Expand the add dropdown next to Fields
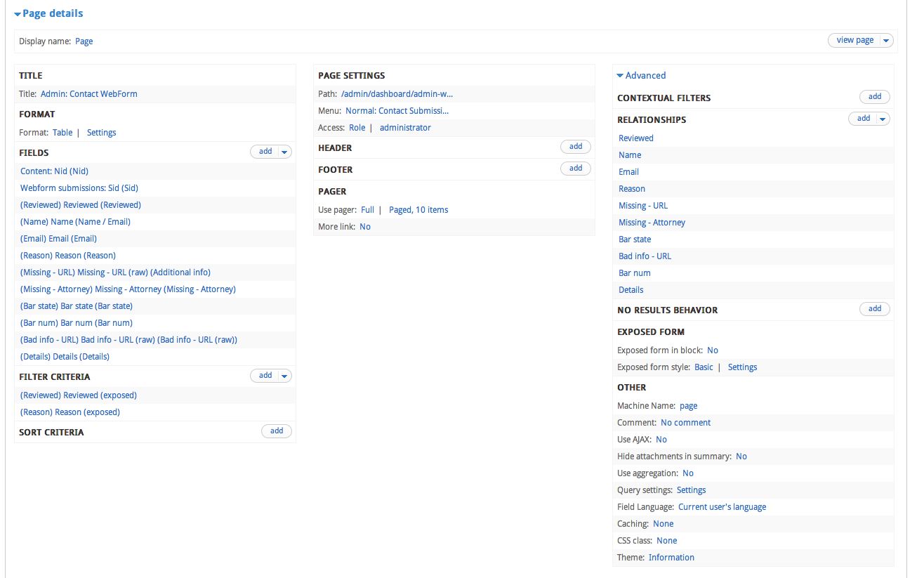The image size is (924, 578). 284,151
